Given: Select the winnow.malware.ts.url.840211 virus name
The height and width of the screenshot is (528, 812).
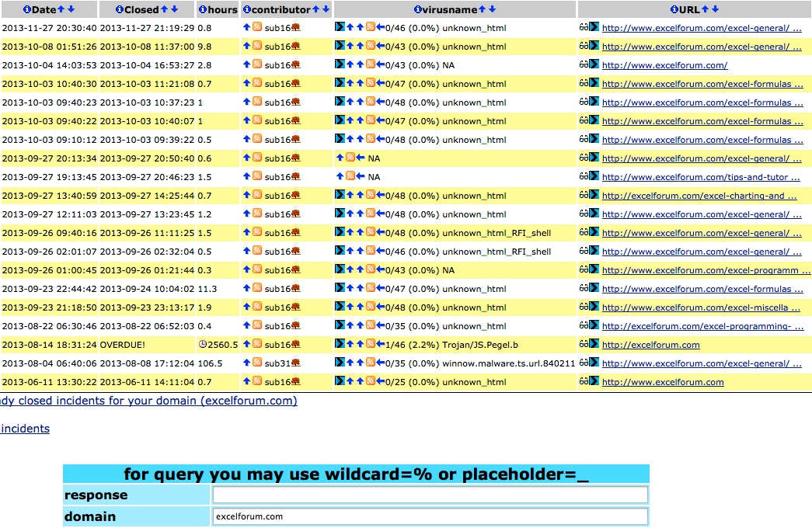Looking at the screenshot, I should click(508, 363).
